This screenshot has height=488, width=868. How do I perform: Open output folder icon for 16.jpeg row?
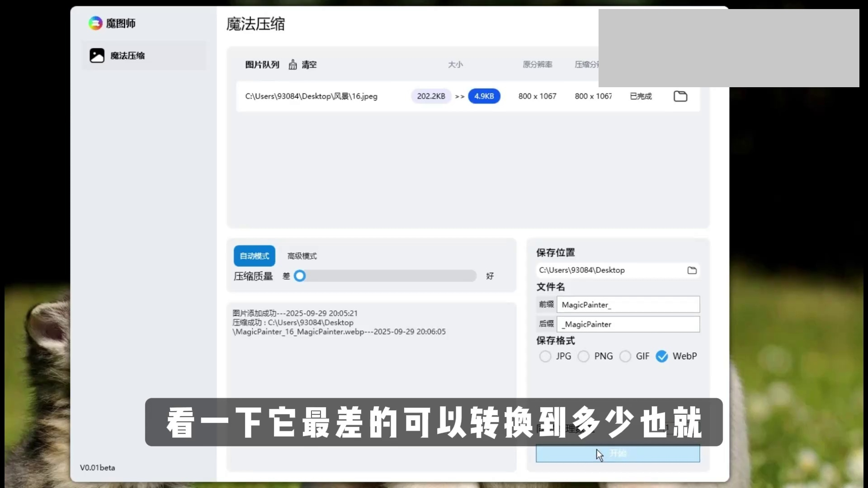tap(680, 96)
